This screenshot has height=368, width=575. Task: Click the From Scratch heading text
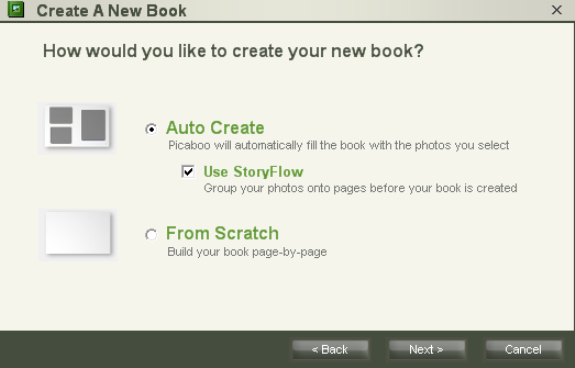point(222,233)
